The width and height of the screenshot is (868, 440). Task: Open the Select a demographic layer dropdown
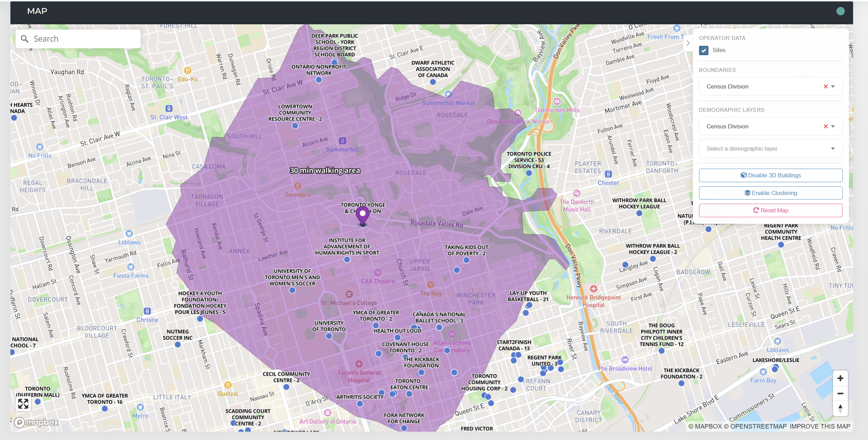click(x=771, y=149)
